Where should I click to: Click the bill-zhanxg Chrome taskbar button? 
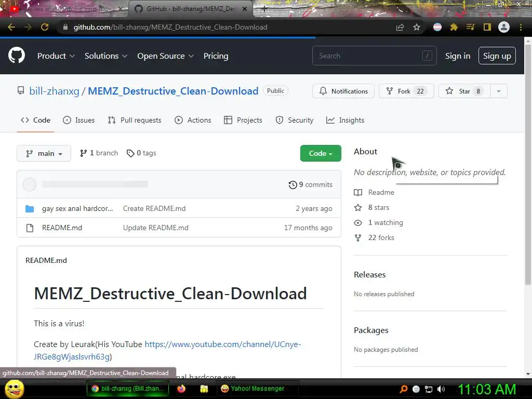(128, 389)
